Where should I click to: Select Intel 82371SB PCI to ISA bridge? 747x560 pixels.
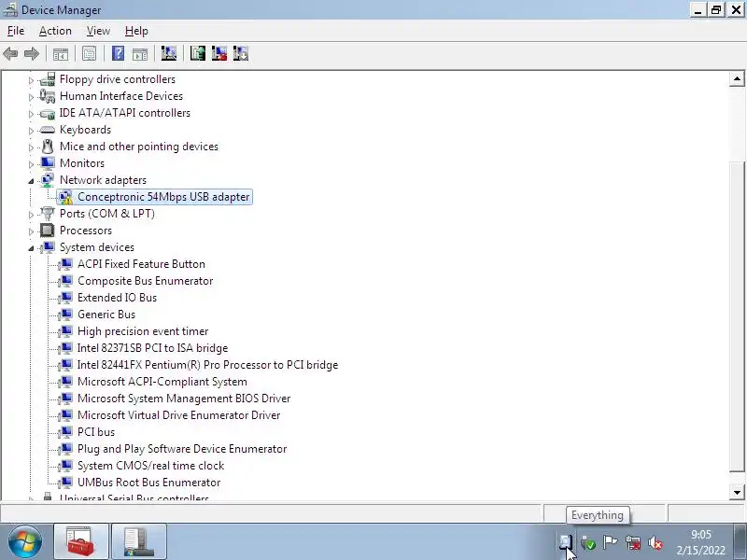pyautogui.click(x=152, y=348)
